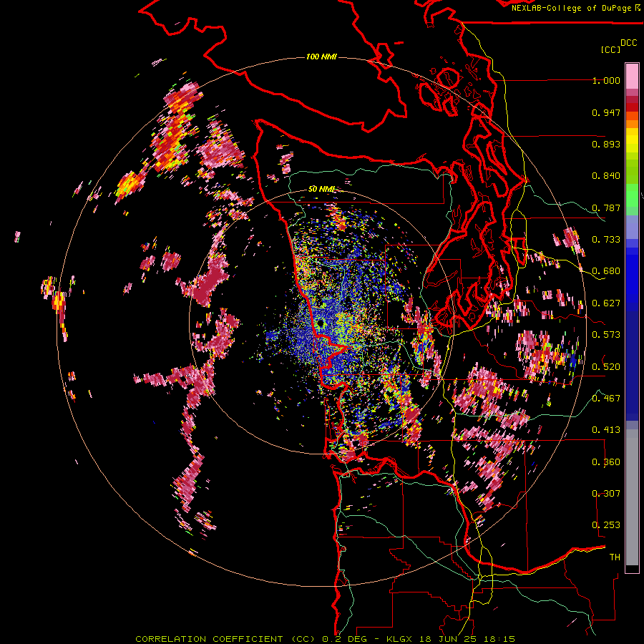
Task: Select the 0.253 color bar value
Action: pyautogui.click(x=606, y=525)
